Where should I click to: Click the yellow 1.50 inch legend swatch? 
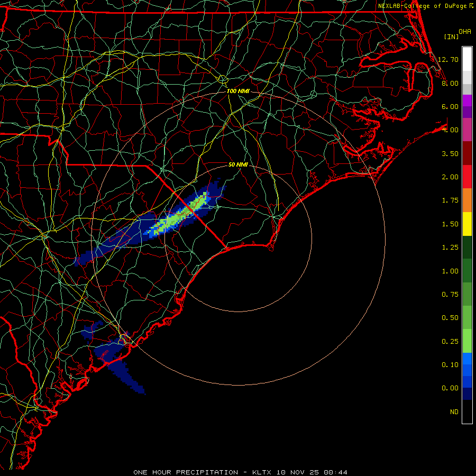click(x=467, y=224)
